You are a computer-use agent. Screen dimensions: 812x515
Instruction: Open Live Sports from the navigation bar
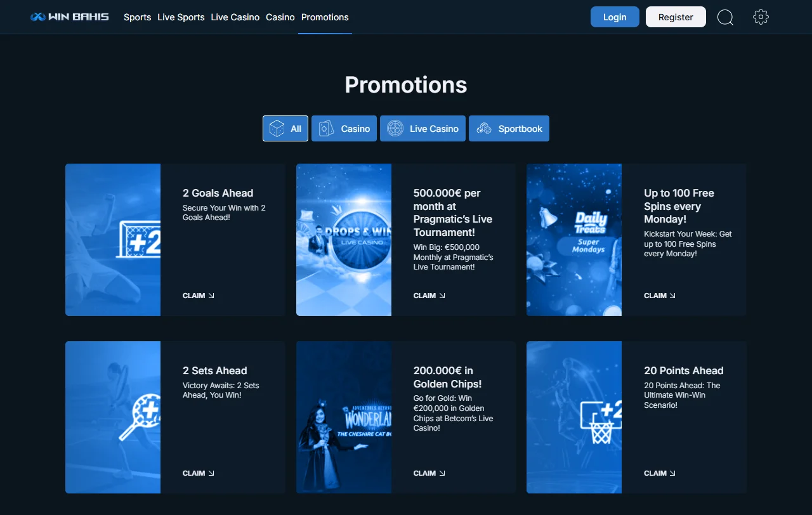(x=181, y=17)
